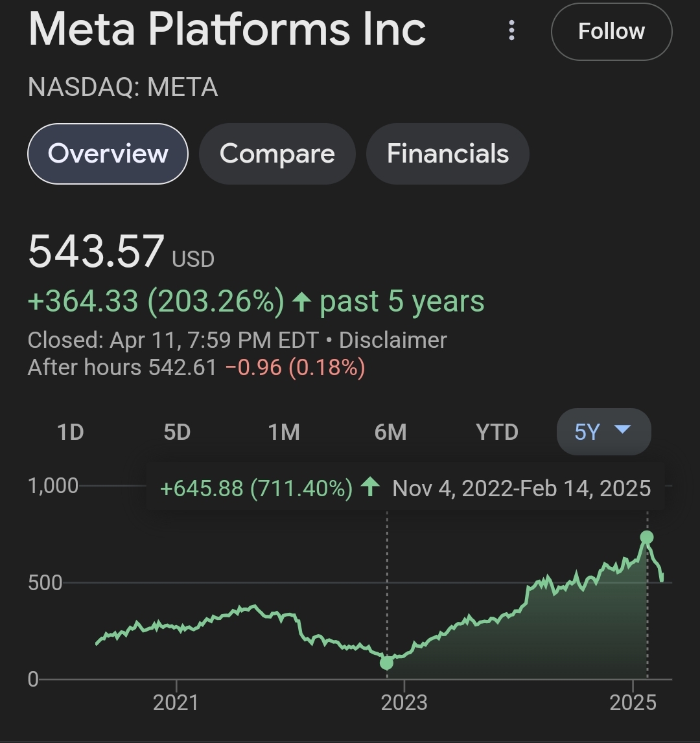Viewport: 700px width, 743px height.
Task: Expand the 5Y range dropdown
Action: 603,431
